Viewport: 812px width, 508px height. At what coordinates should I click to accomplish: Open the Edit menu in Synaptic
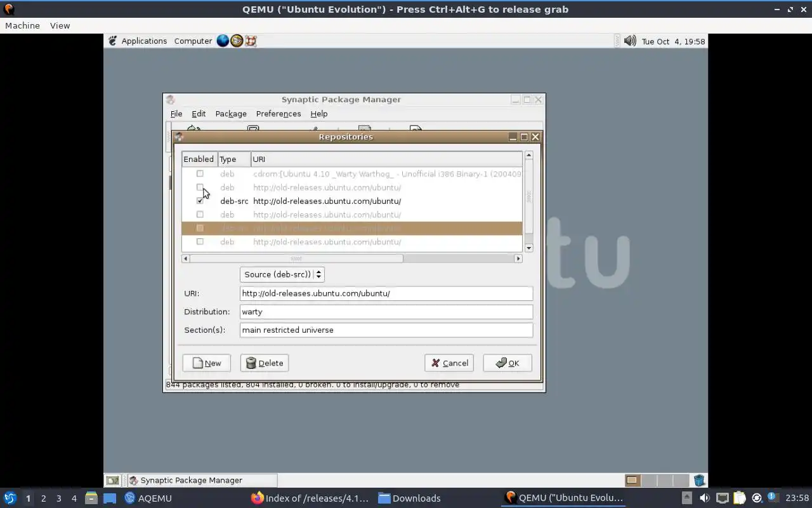tap(199, 114)
